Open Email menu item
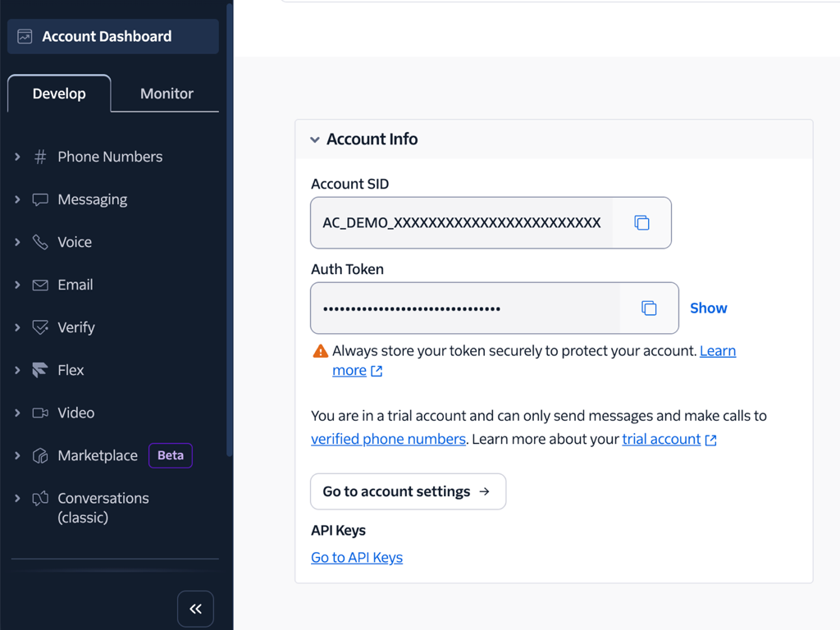This screenshot has width=840, height=630. pos(75,285)
